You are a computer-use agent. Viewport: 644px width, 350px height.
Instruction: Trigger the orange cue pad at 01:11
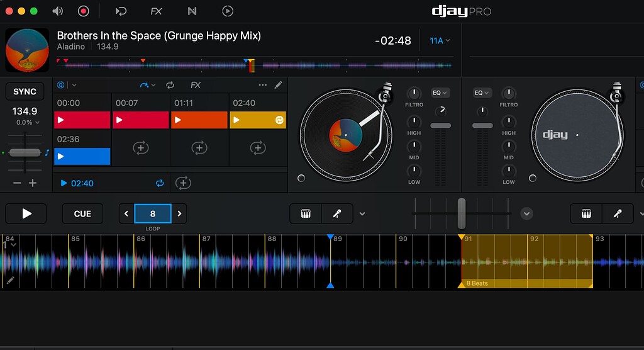[199, 120]
